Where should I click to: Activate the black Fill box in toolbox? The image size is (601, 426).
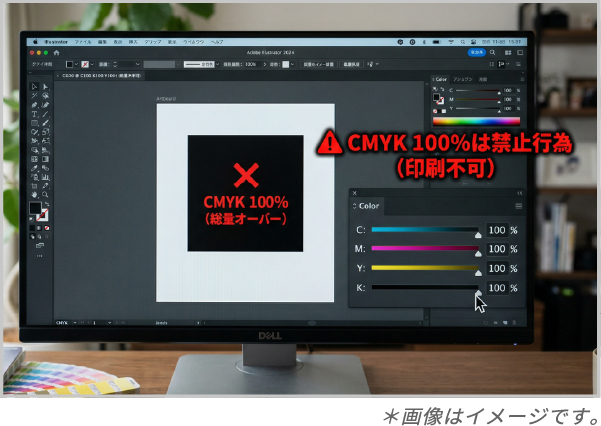click(35, 208)
